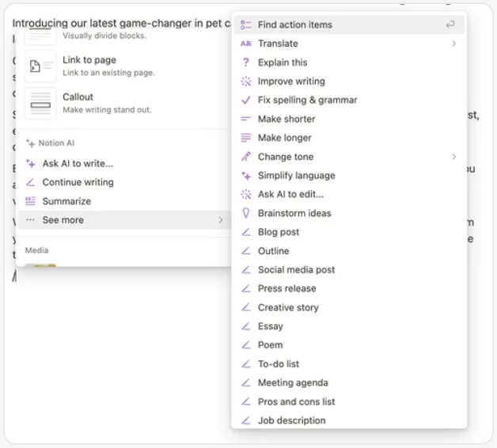This screenshot has height=448, width=497.
Task: Expand the Change tone submenu chevron
Action: (454, 157)
